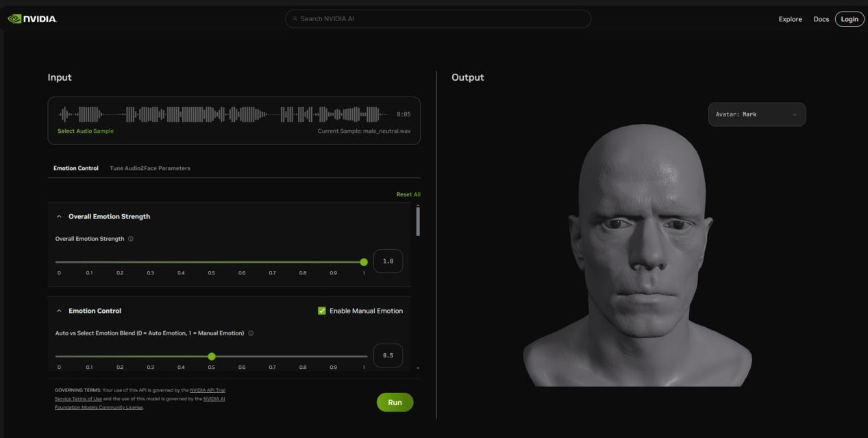Viewport: 868px width, 438px height.
Task: Switch to Tune Audio2Face Parameters tab
Action: [x=150, y=168]
